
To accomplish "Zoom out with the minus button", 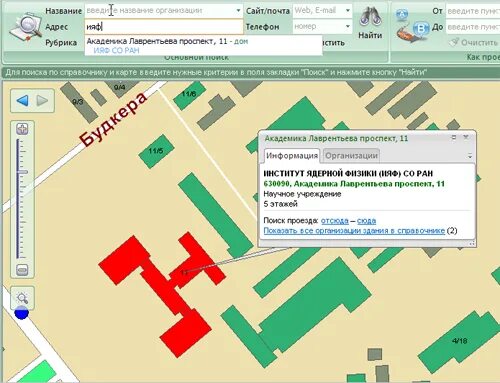I will point(22,270).
